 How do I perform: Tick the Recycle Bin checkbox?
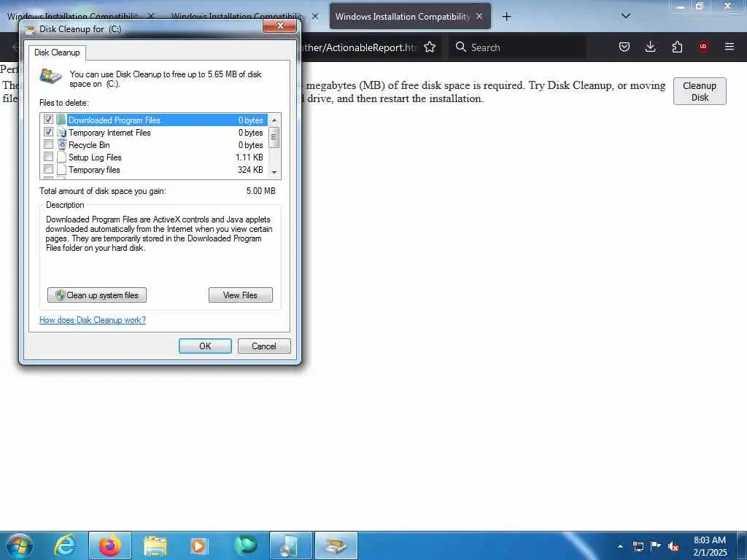pyautogui.click(x=48, y=144)
